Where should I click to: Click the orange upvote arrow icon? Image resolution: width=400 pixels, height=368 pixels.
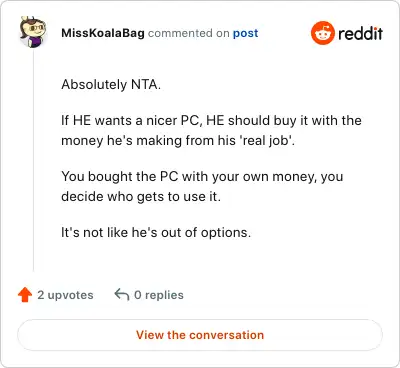[x=25, y=295]
